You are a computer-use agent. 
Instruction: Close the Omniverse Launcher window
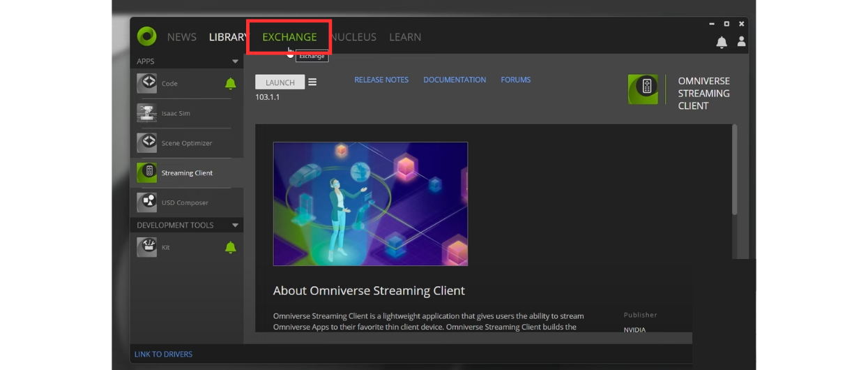741,24
